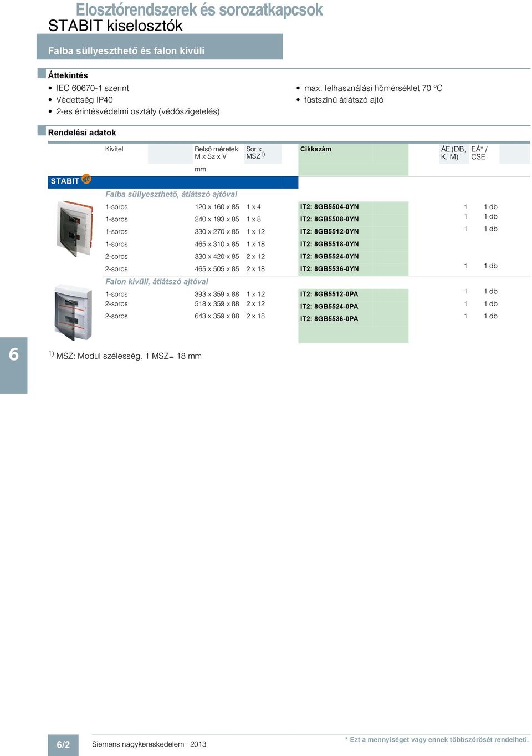The height and width of the screenshot is (756, 532).
Task: Click the 1 x 18 row value
Action: pyautogui.click(x=255, y=244)
